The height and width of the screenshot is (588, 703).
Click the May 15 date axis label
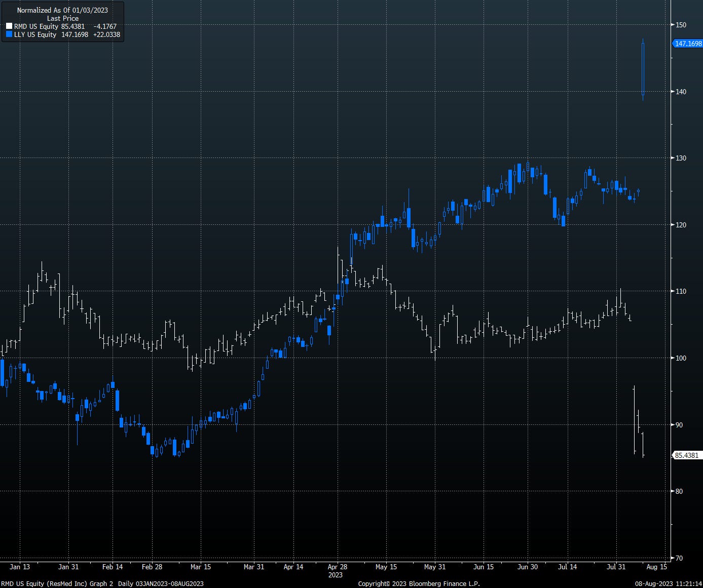(386, 567)
